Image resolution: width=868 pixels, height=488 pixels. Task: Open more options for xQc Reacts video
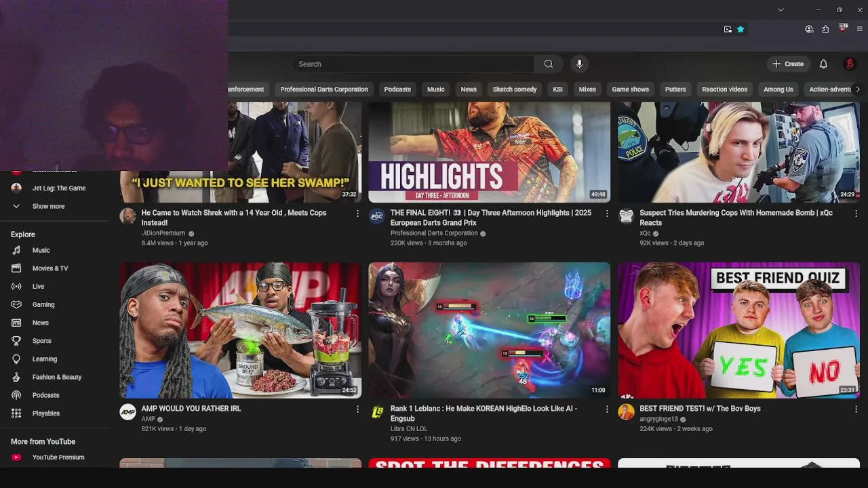point(856,213)
